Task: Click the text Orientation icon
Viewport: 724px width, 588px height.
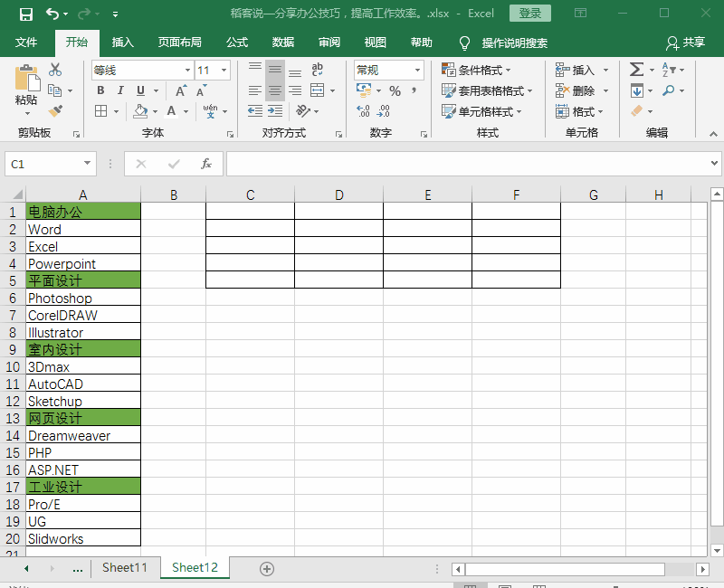Action: [303, 110]
